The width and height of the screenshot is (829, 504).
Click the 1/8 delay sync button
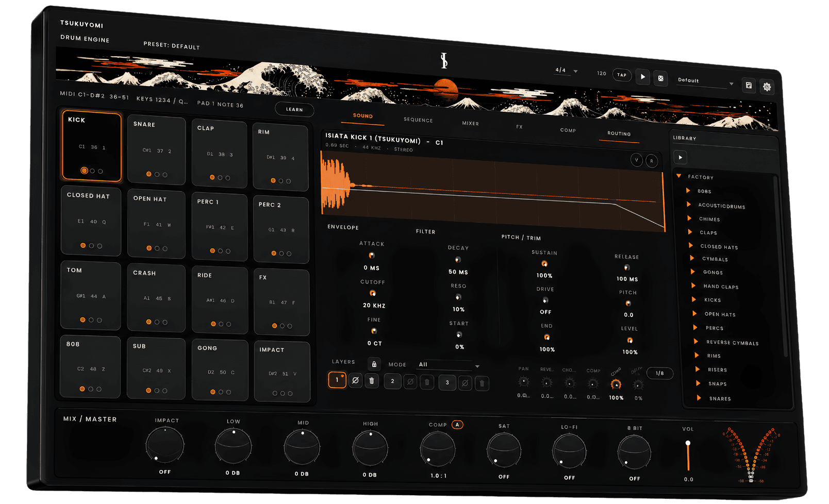(x=660, y=373)
